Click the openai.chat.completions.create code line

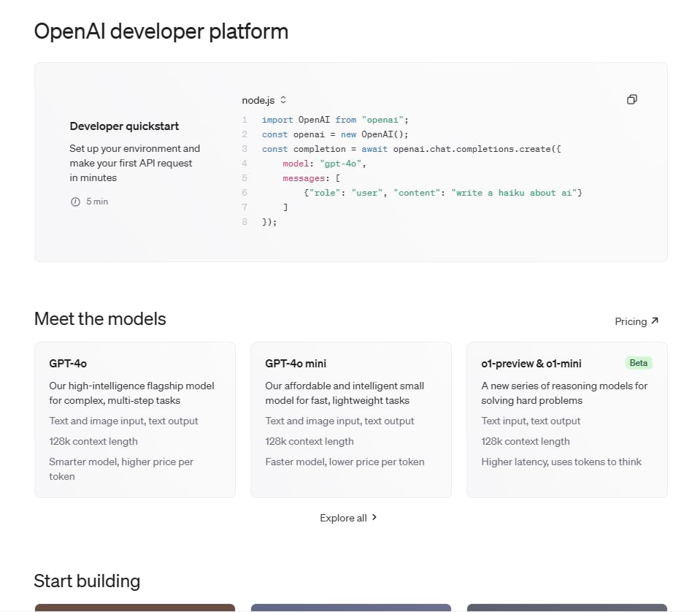coord(411,149)
